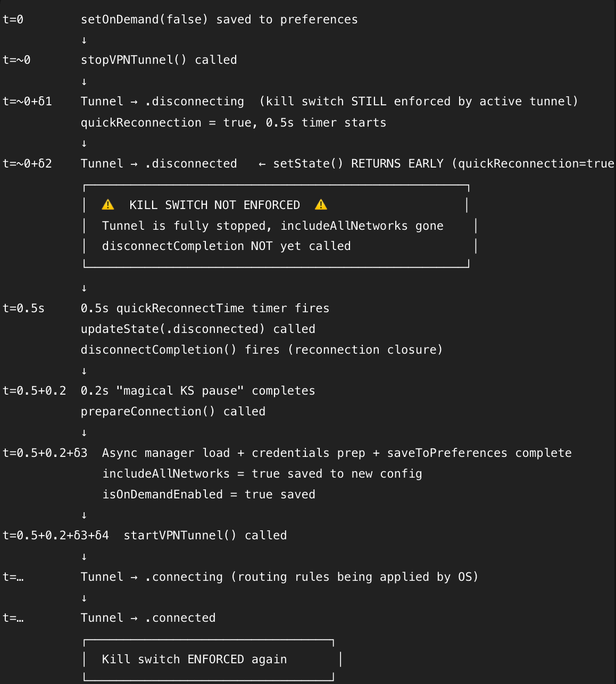Click the down arrow below the setOnDemand(false) line

(84, 40)
